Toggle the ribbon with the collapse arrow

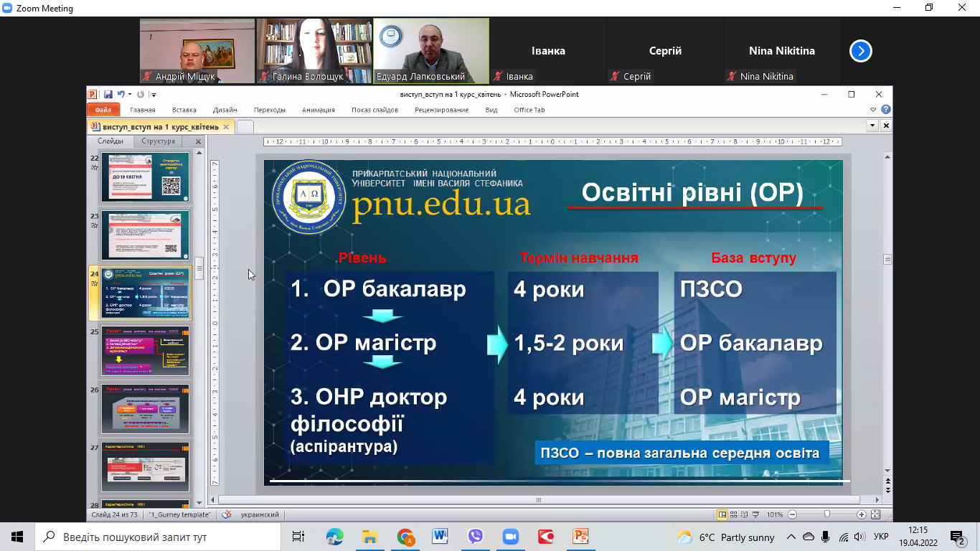[x=873, y=110]
